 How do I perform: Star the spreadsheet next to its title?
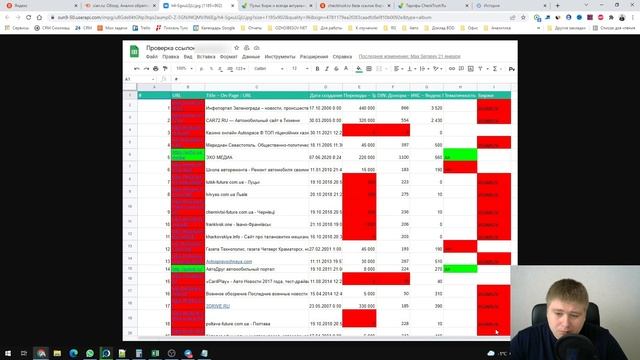tap(237, 48)
